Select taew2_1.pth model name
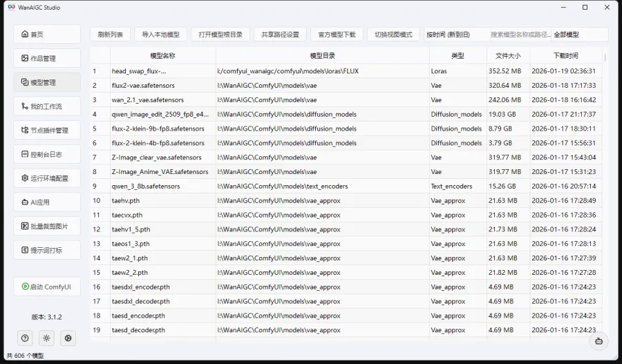The image size is (622, 364). click(130, 258)
